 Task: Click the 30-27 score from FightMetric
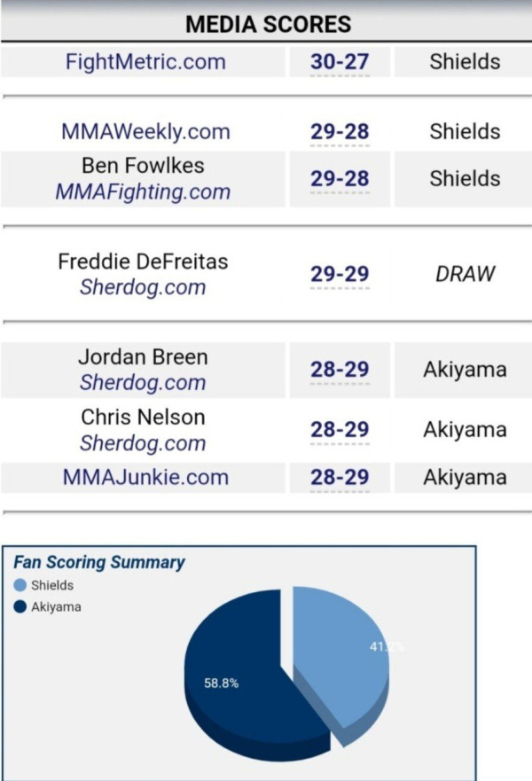pyautogui.click(x=340, y=62)
